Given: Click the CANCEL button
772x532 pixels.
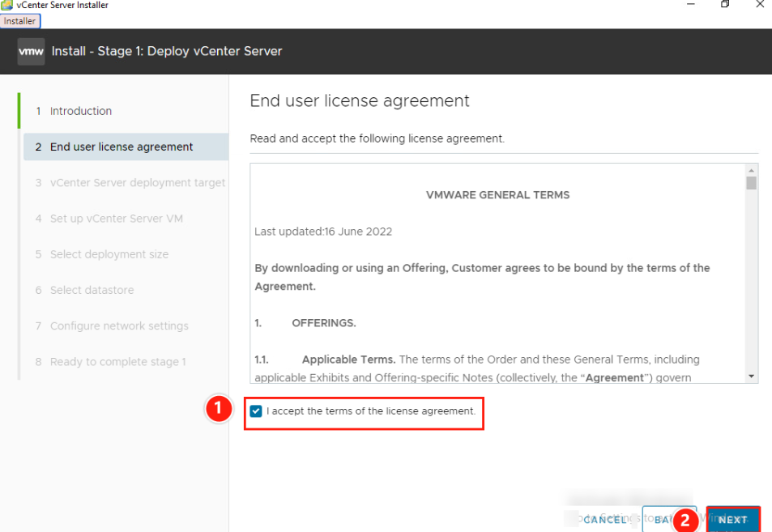Looking at the screenshot, I should [604, 519].
